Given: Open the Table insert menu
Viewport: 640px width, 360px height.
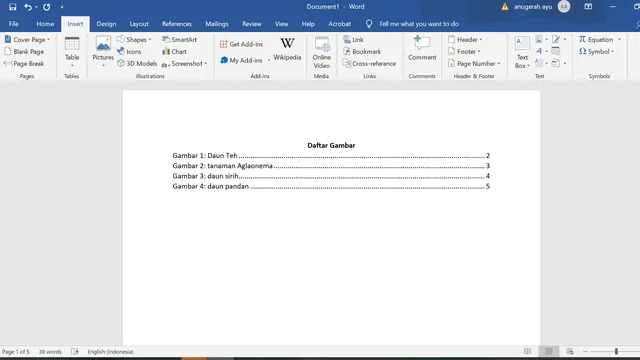Looking at the screenshot, I should (72, 52).
